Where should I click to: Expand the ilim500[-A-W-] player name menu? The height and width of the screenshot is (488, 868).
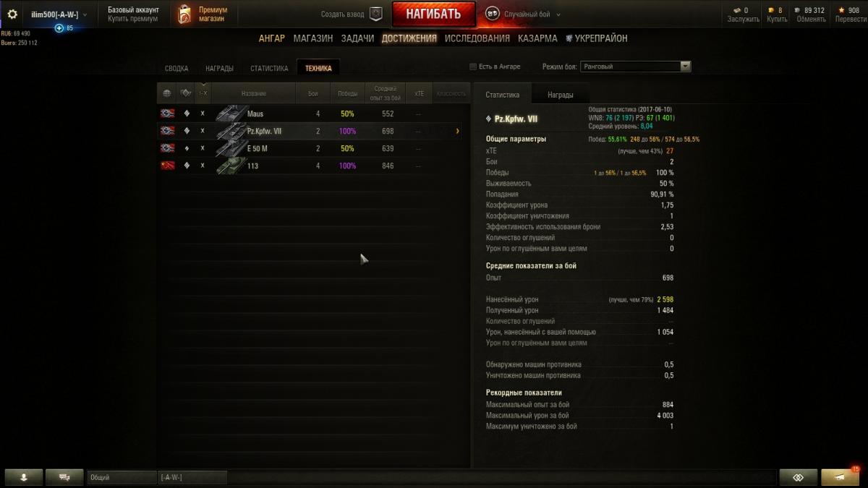59,14
